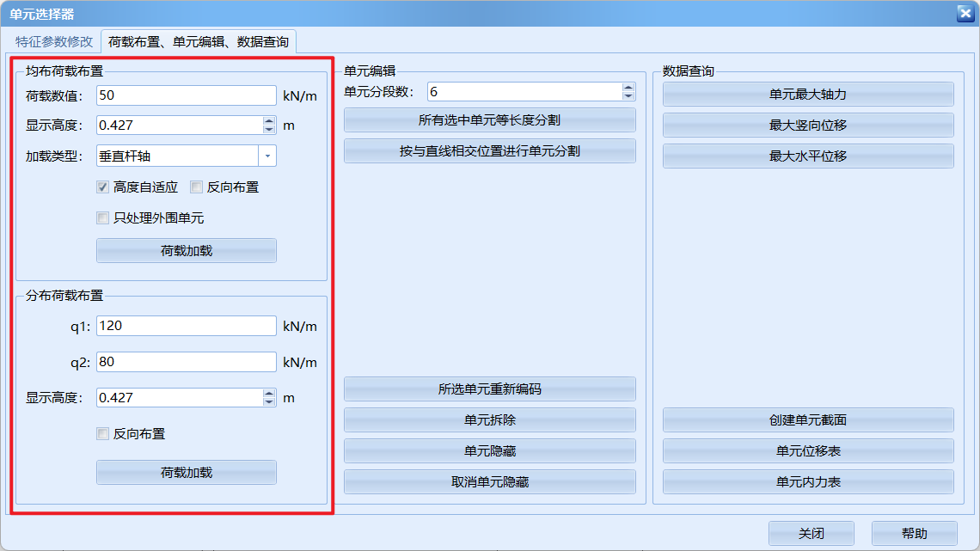Image resolution: width=980 pixels, height=551 pixels.
Task: Toggle the 高度自适应 checkbox
Action: (x=103, y=187)
